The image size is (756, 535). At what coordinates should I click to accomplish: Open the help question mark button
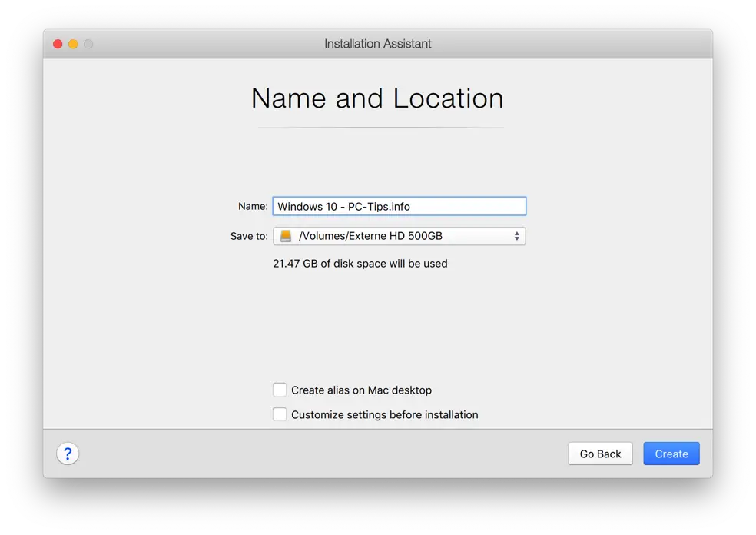[68, 454]
